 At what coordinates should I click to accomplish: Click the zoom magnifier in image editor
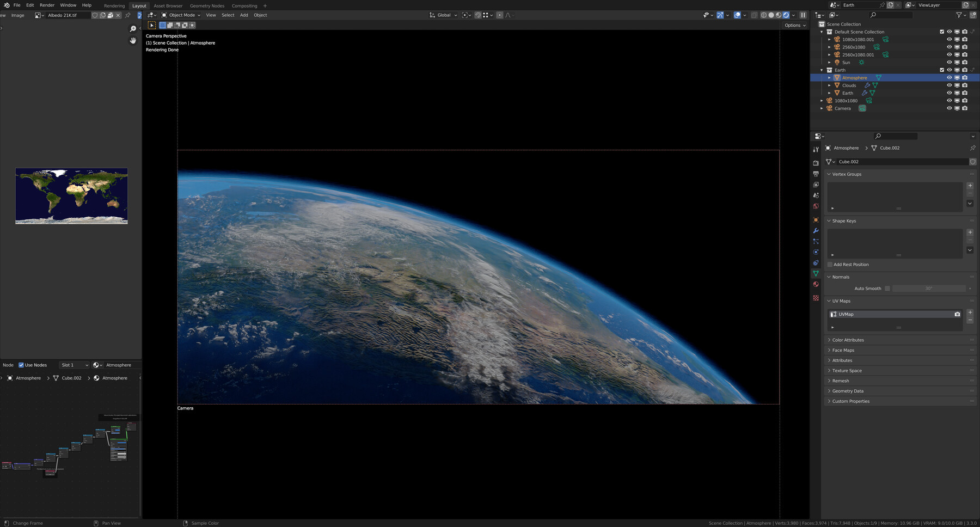(133, 29)
